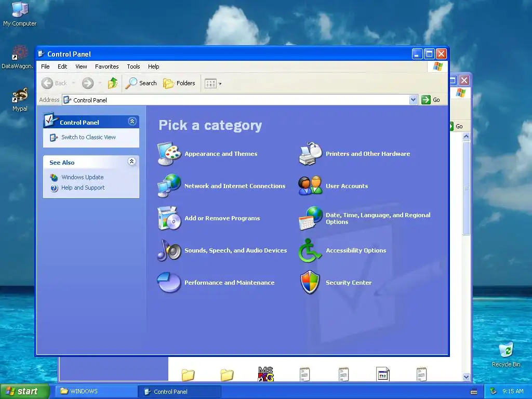Click the Help and Support link
532x399 pixels.
click(83, 188)
